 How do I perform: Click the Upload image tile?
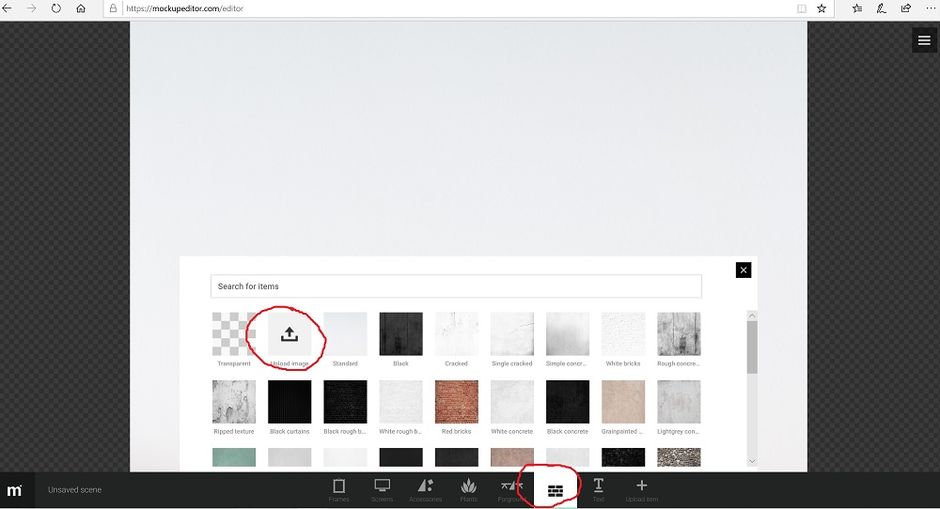point(290,334)
